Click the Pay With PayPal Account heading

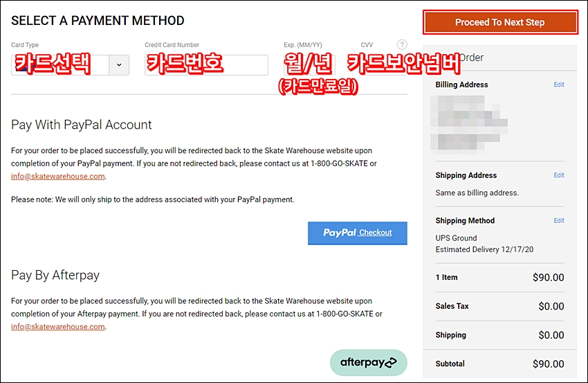coord(82,125)
